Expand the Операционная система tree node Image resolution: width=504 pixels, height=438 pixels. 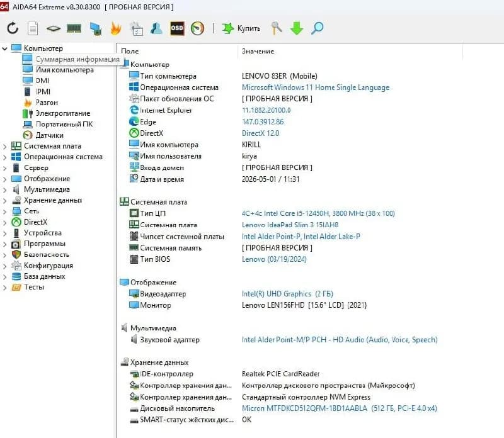click(x=4, y=157)
